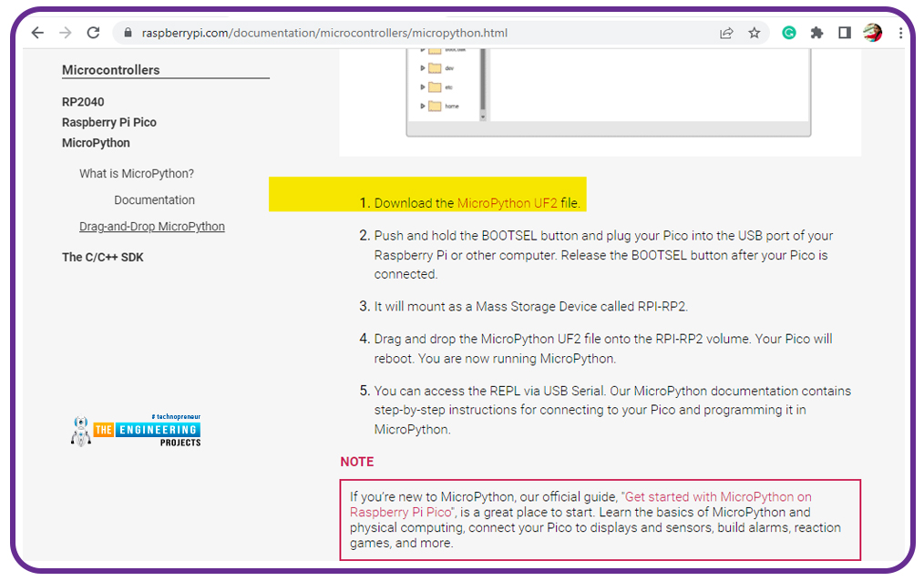Screen dimensions: 924x581
Task: Open the Microcontrollers heading link
Action: point(111,70)
